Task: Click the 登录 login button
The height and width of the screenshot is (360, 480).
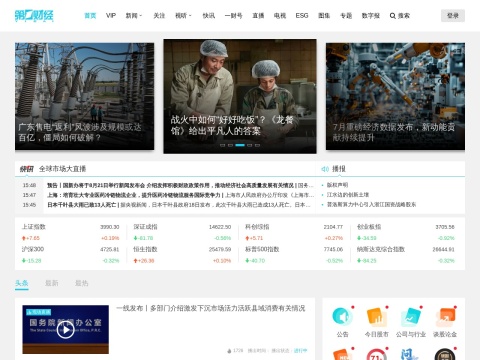Action: [453, 16]
